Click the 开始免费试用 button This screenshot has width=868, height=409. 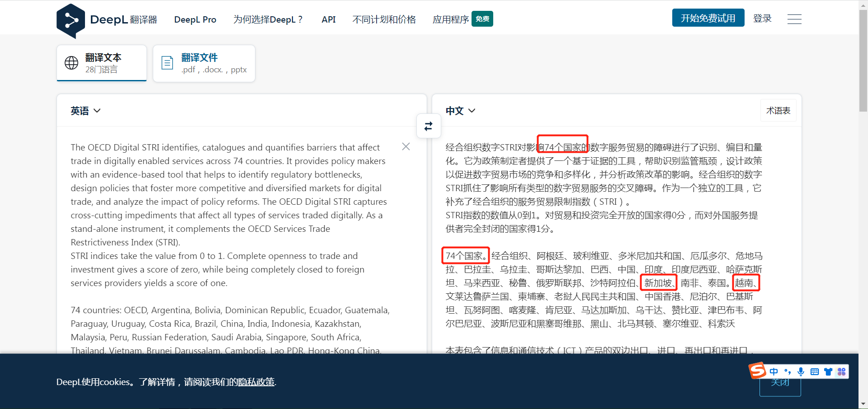(x=708, y=18)
